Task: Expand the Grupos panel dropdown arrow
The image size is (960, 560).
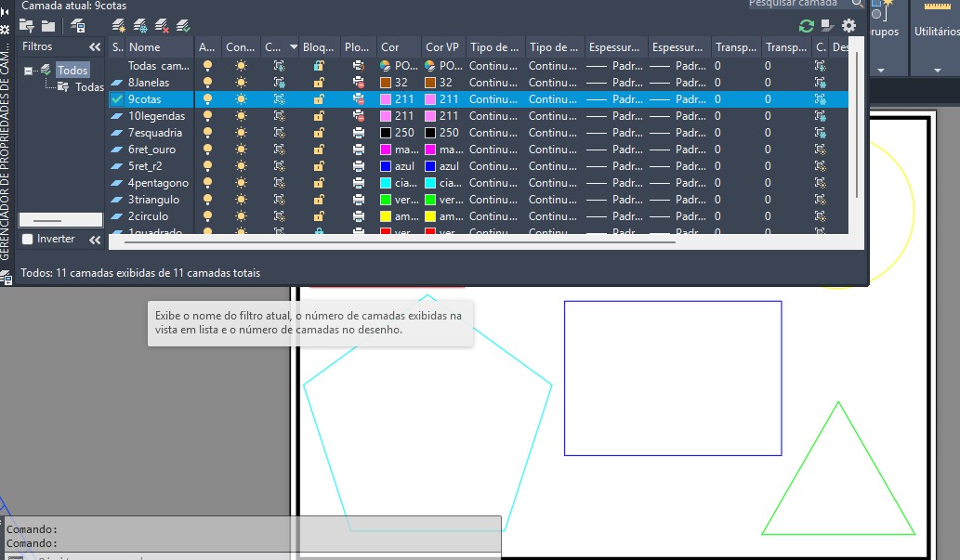Action: (881, 71)
